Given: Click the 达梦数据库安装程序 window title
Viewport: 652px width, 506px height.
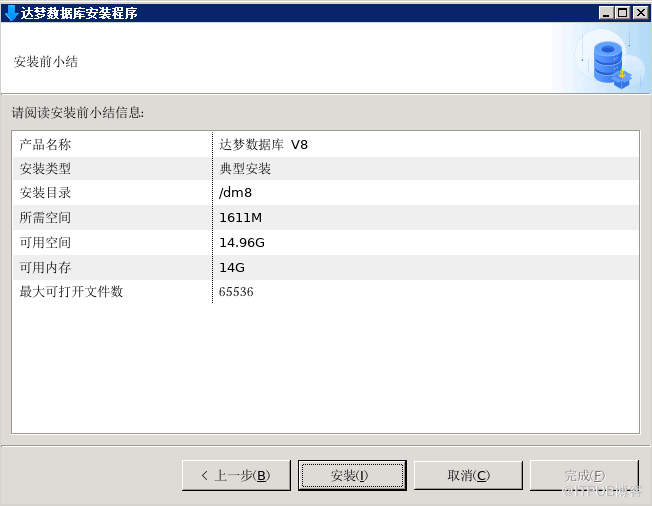Looking at the screenshot, I should coord(79,13).
